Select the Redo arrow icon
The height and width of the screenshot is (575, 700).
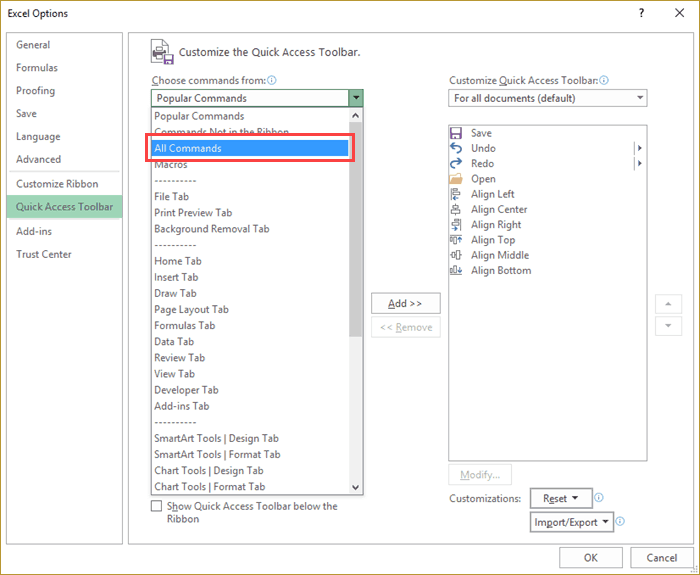(455, 163)
